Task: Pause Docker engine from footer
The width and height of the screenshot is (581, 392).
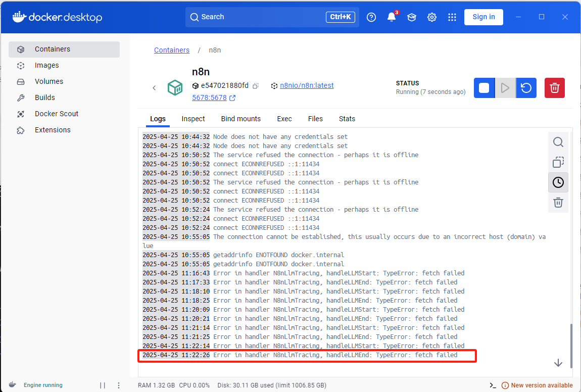Action: coord(103,385)
